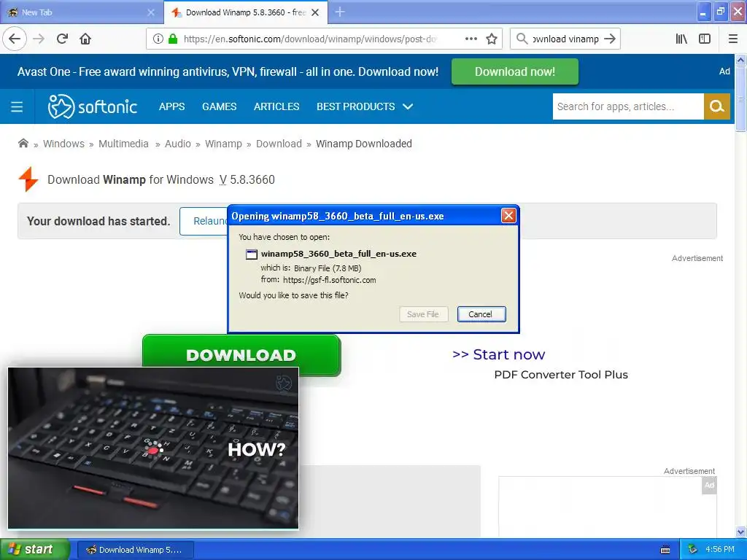Click the page vertical scrollbar thumb
Image resolution: width=747 pixels, height=560 pixels.
point(740,99)
